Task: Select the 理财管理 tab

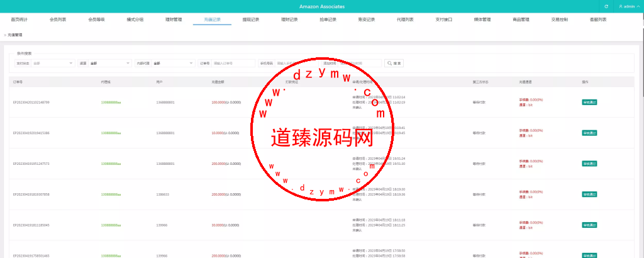Action: [174, 20]
